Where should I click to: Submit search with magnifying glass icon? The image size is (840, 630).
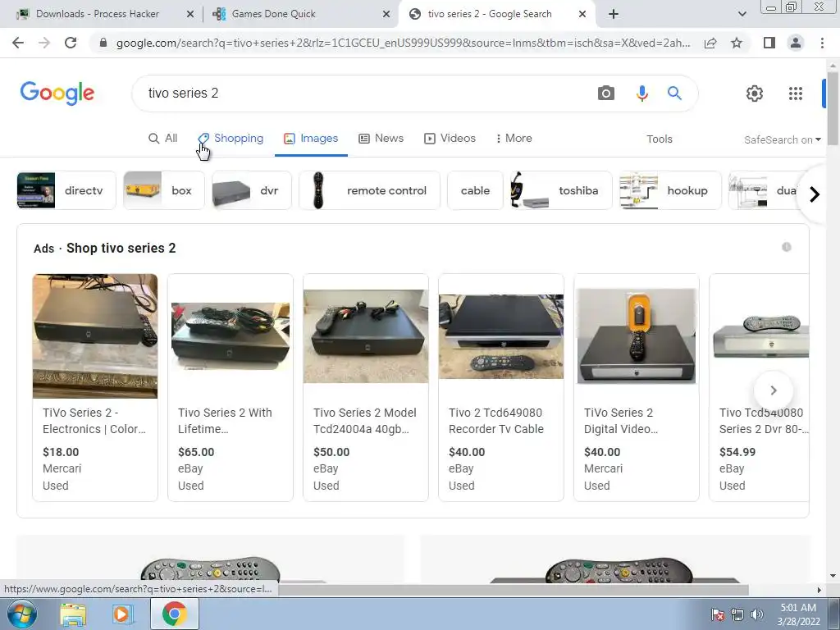click(674, 94)
